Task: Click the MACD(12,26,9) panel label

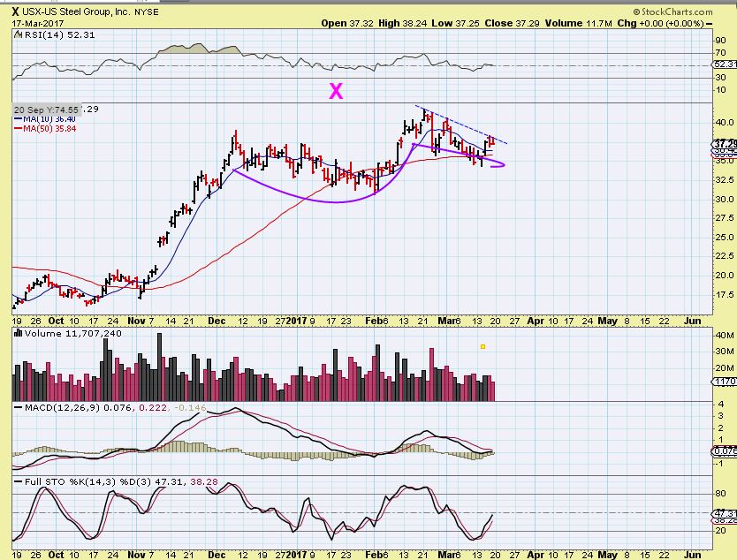Action: tap(62, 407)
